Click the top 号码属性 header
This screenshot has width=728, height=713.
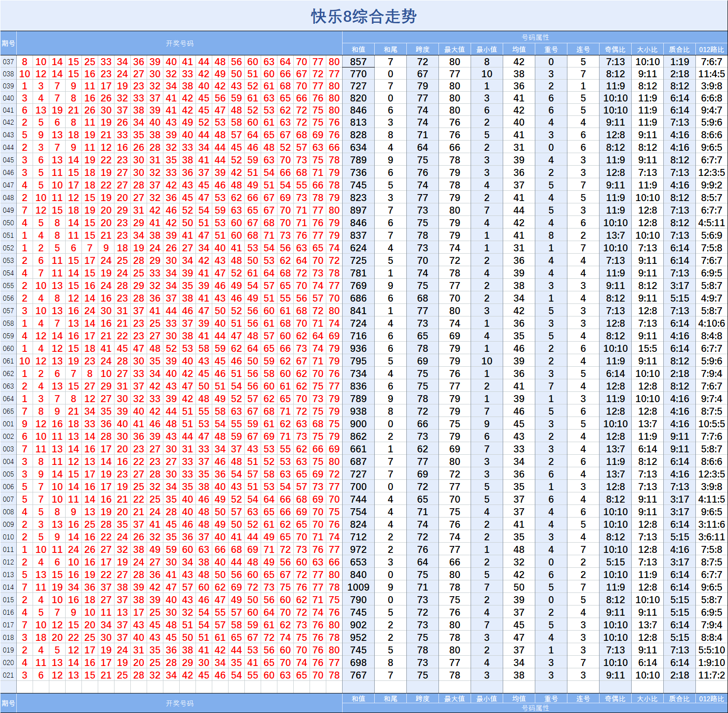click(x=535, y=37)
